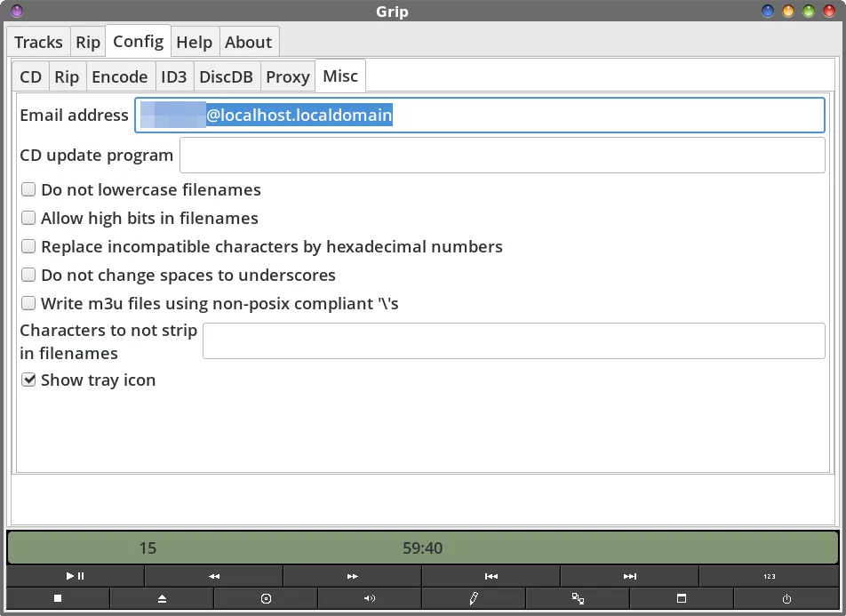Screen dimensions: 846x616
Task: Select the DiscDB sub-tab
Action: (226, 76)
